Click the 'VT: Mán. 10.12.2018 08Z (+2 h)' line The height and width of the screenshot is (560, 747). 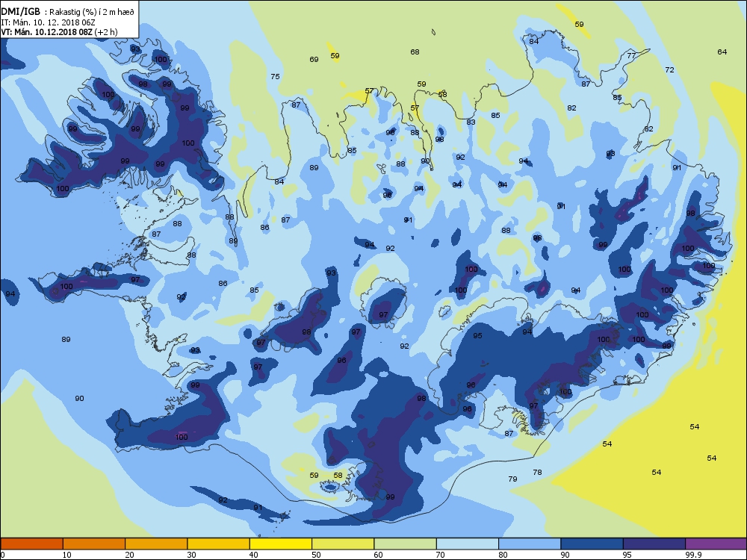point(59,32)
